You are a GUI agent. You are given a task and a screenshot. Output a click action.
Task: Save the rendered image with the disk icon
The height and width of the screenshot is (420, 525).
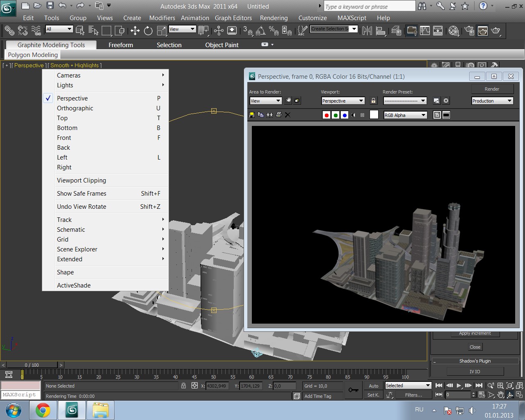click(252, 115)
